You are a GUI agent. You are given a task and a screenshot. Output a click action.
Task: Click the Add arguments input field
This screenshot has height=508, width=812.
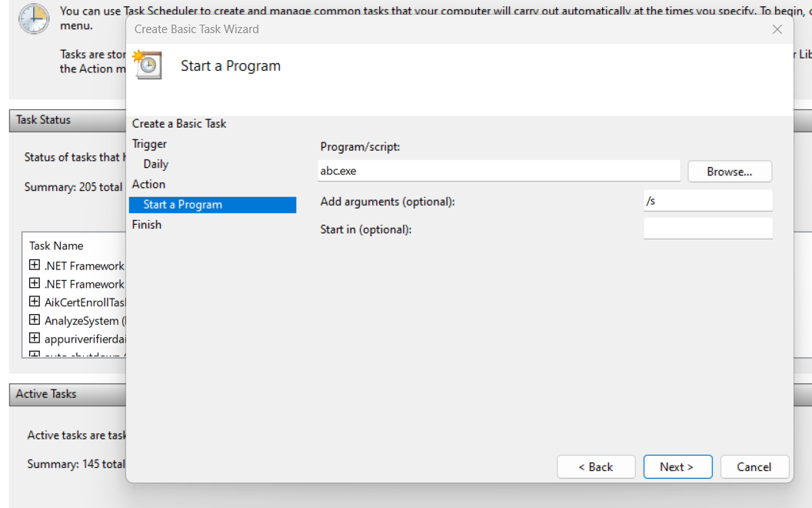pyautogui.click(x=708, y=201)
